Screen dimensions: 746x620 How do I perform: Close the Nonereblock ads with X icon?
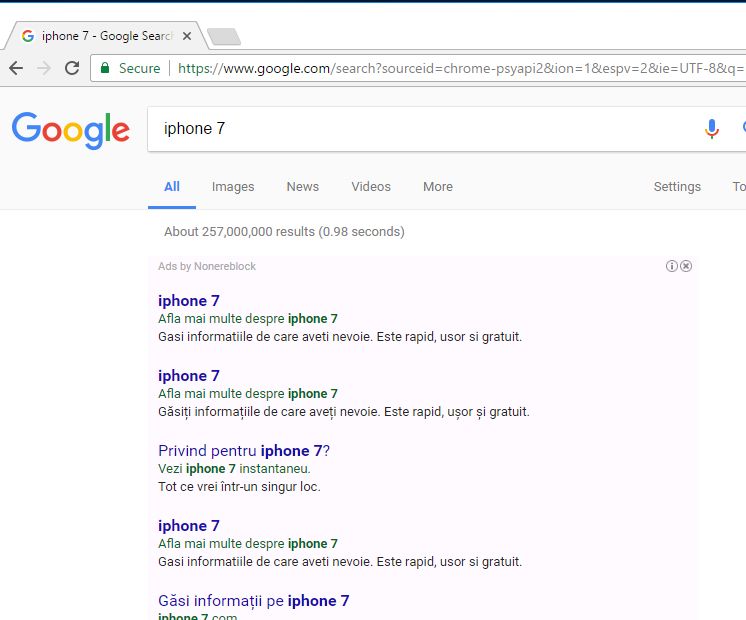[686, 266]
